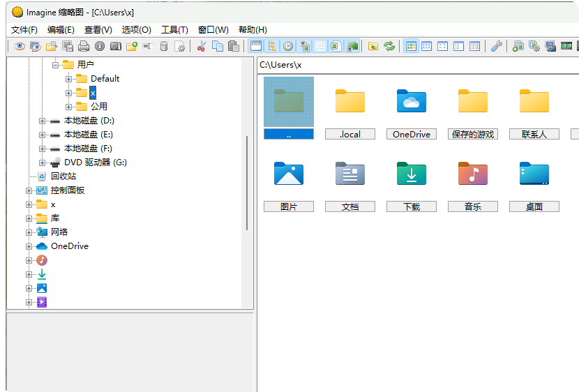Select the recycle bin icon in the tree
The height and width of the screenshot is (392, 579).
42,176
